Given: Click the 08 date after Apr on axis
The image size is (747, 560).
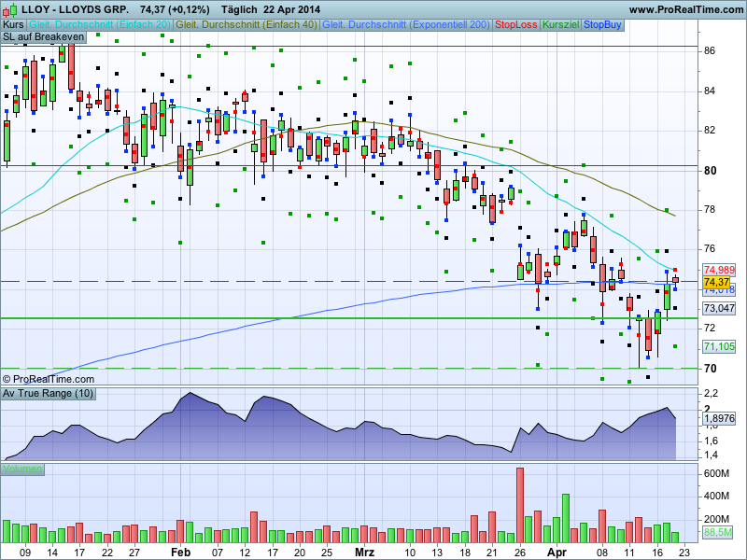Looking at the screenshot, I should point(602,553).
